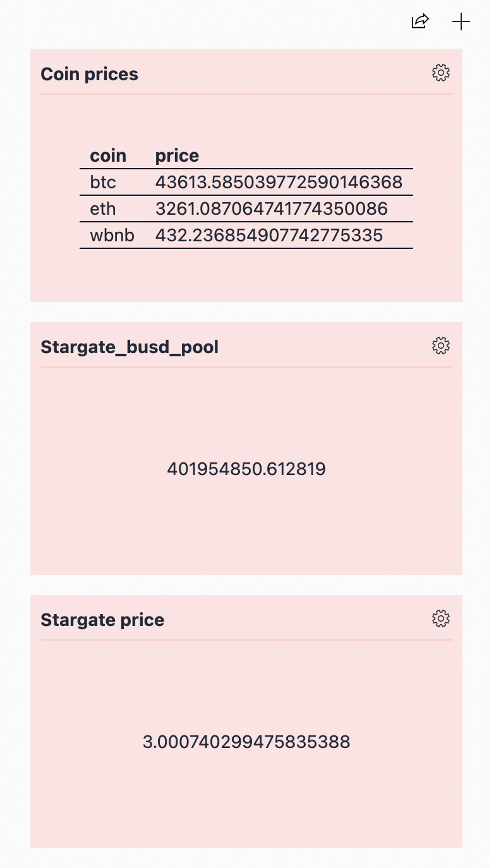Click the btc price value 43613.585
Image resolution: width=489 pixels, height=868 pixels.
[279, 183]
